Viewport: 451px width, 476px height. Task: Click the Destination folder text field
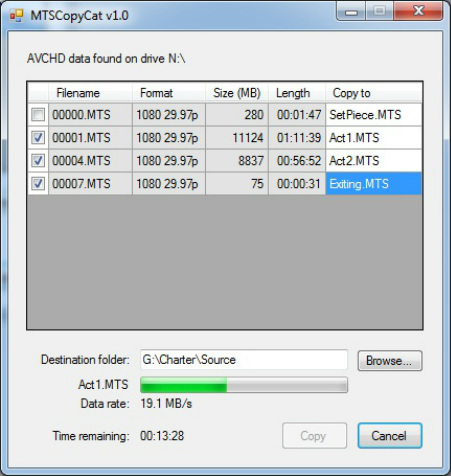pos(244,360)
